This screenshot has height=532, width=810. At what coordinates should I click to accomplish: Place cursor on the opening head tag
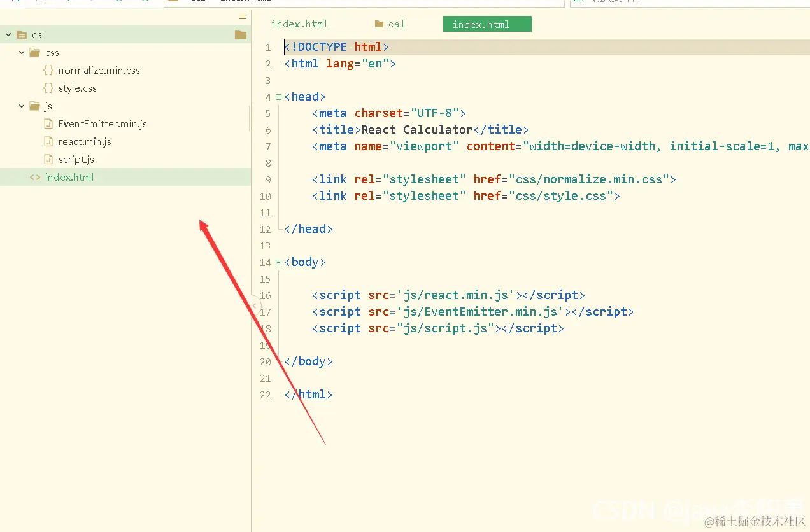point(305,97)
